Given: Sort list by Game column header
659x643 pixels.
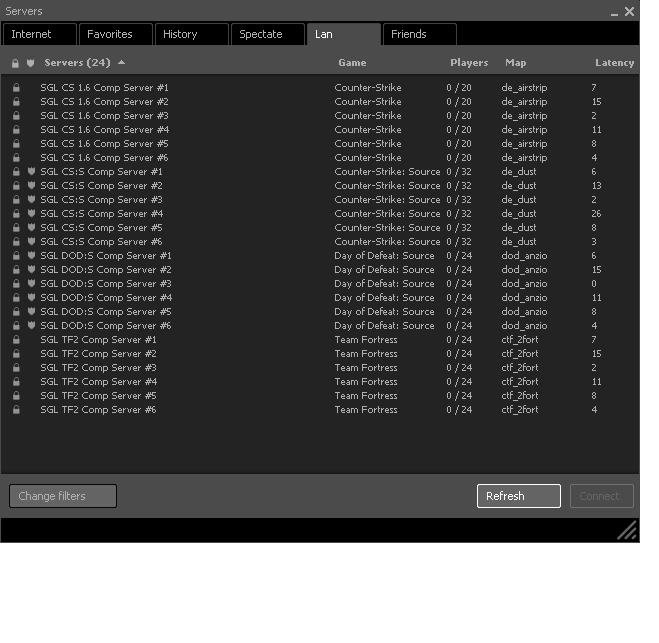Looking at the screenshot, I should [x=352, y=63].
